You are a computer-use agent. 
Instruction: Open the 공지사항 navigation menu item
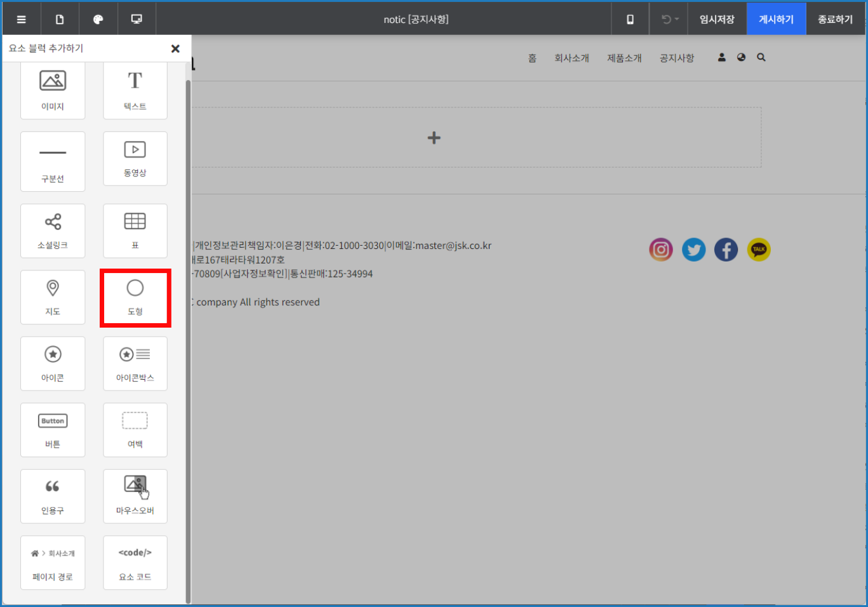(x=677, y=58)
